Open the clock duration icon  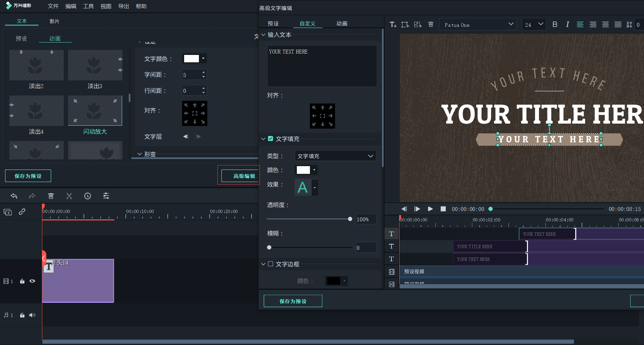pyautogui.click(x=88, y=196)
